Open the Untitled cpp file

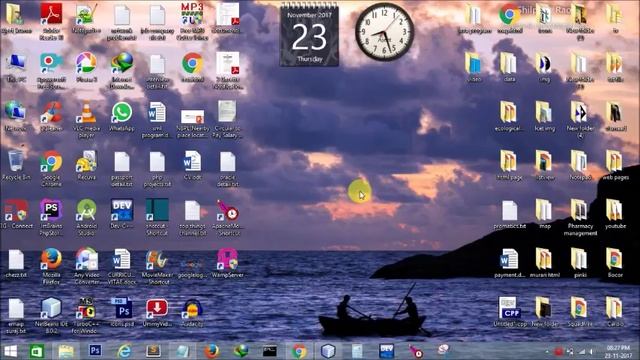509,312
